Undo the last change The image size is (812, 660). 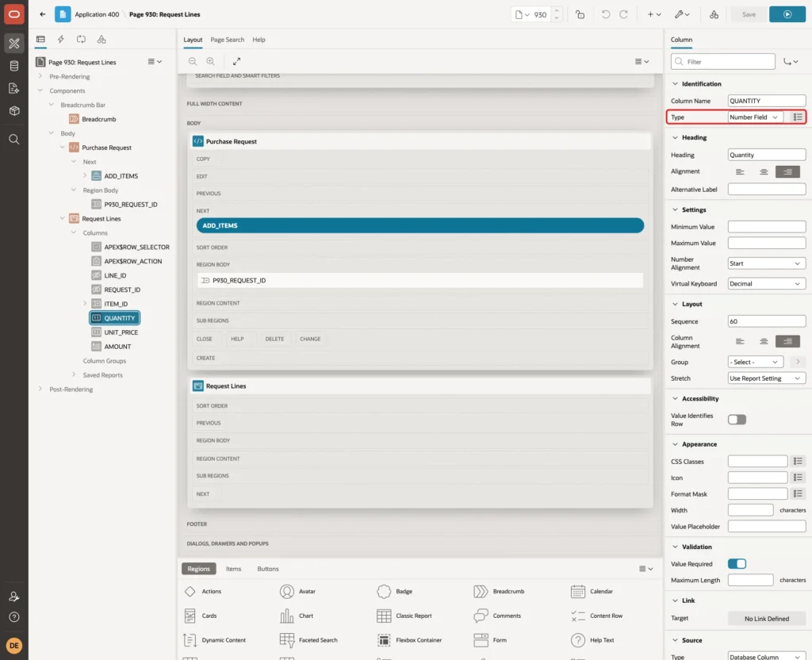(x=605, y=14)
